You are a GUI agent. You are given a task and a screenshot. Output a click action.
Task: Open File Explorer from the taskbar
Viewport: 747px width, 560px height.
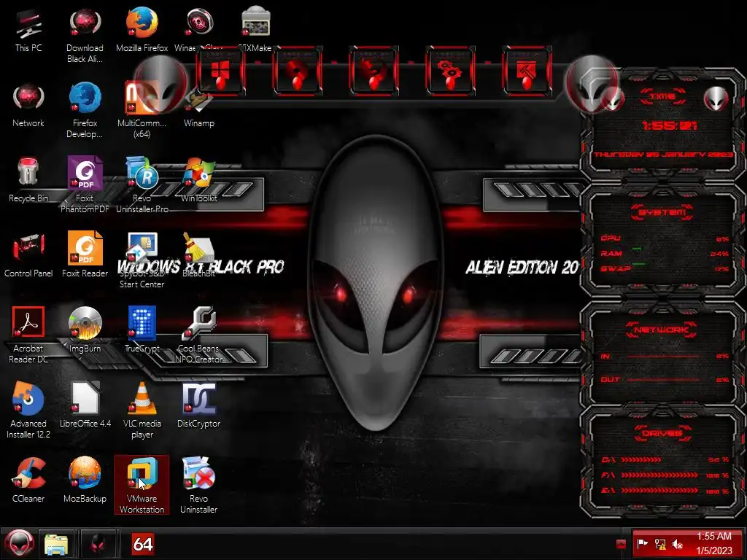click(x=56, y=544)
